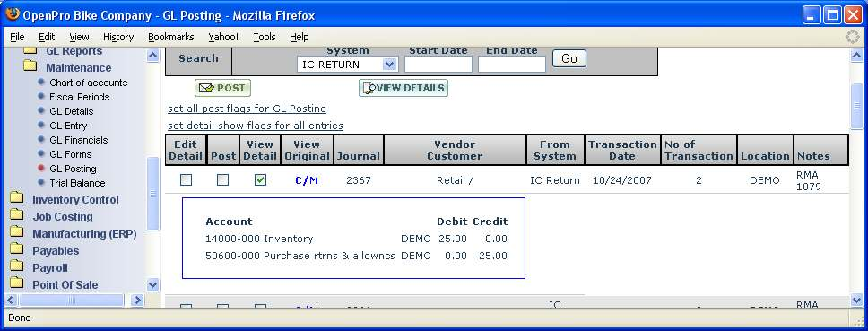
Task: Open the Bookmarks menu
Action: click(171, 37)
